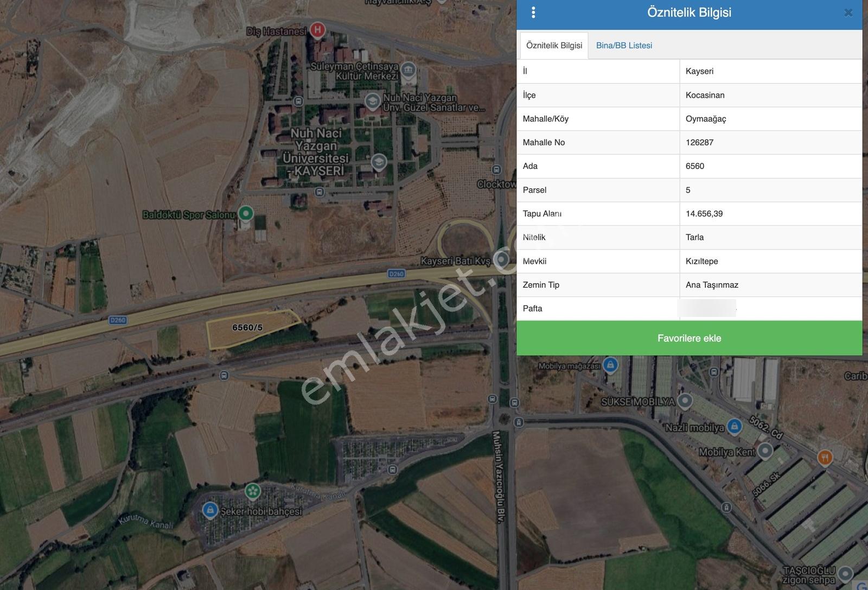Open the three-dot menu in Öznitelik Bilgisi header
The image size is (868, 590).
pyautogui.click(x=533, y=12)
